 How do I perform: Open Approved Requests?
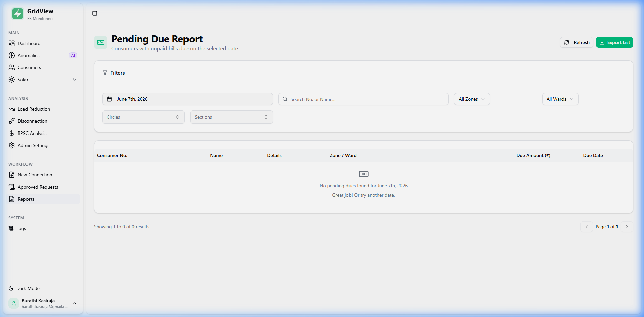[43, 187]
